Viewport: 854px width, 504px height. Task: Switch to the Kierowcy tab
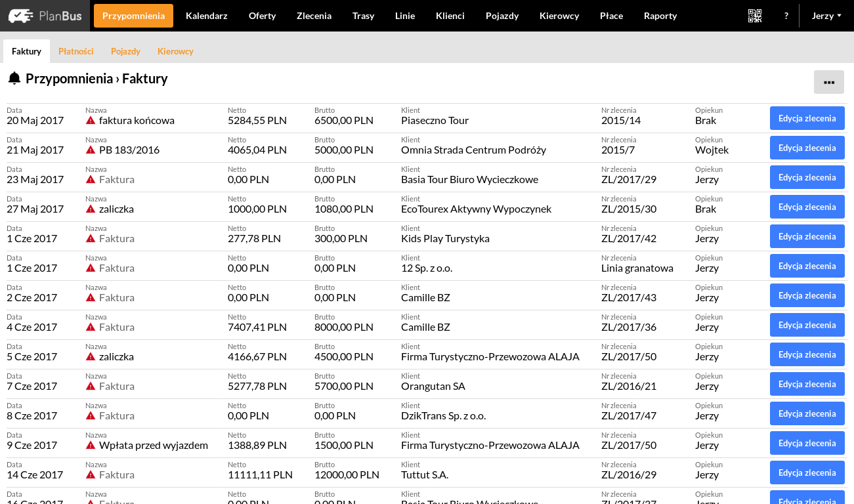tap(175, 51)
